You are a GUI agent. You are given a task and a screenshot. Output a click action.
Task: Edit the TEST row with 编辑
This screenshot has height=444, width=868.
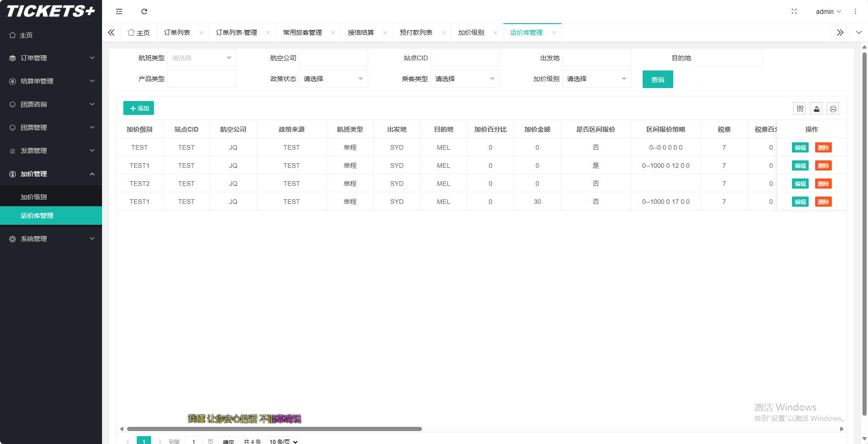800,147
